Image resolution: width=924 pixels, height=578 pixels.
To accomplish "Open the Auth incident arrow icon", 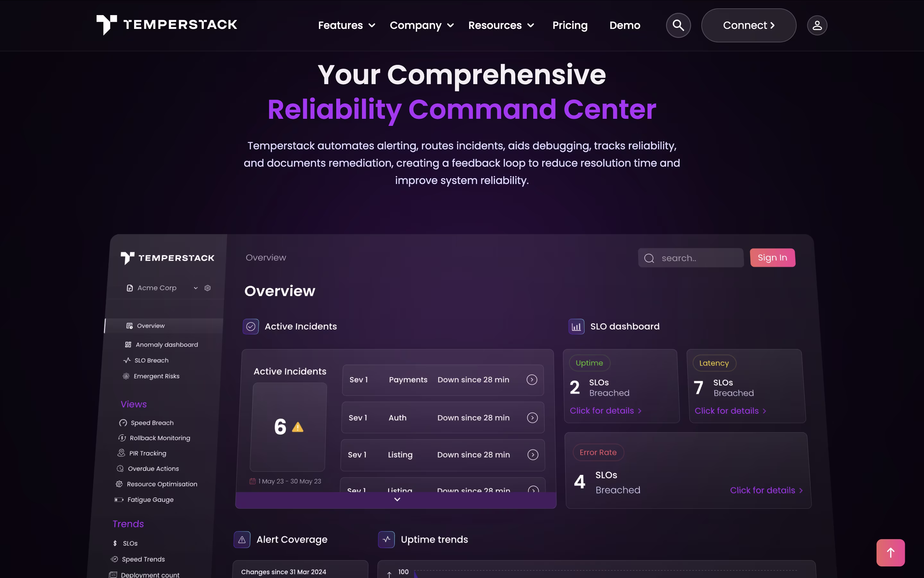I will click(532, 418).
